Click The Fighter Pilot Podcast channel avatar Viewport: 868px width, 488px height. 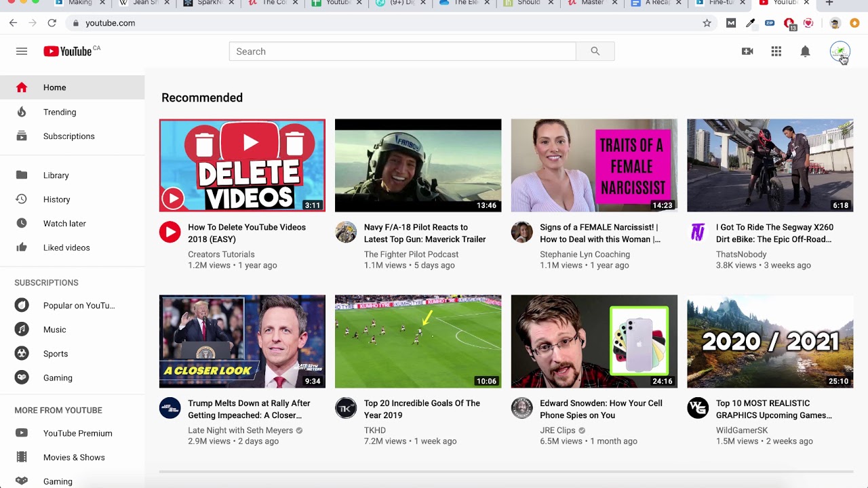pyautogui.click(x=346, y=232)
